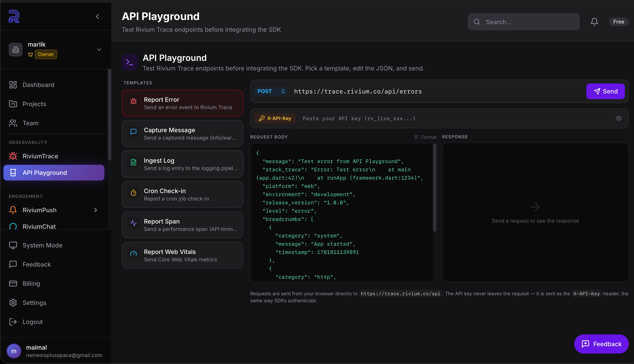Open RiviumPush in Engagement
This screenshot has height=364, width=634.
pos(54,210)
